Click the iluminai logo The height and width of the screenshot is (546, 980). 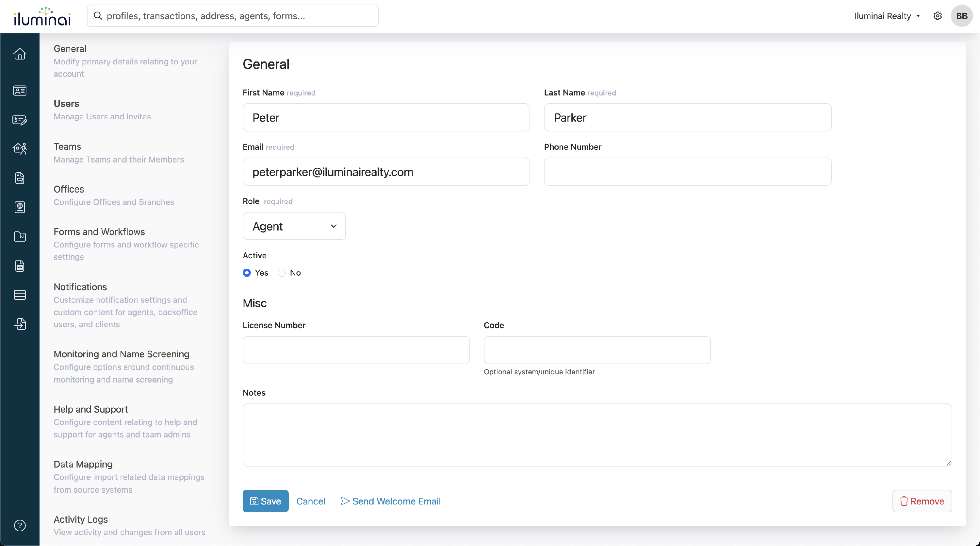42,16
